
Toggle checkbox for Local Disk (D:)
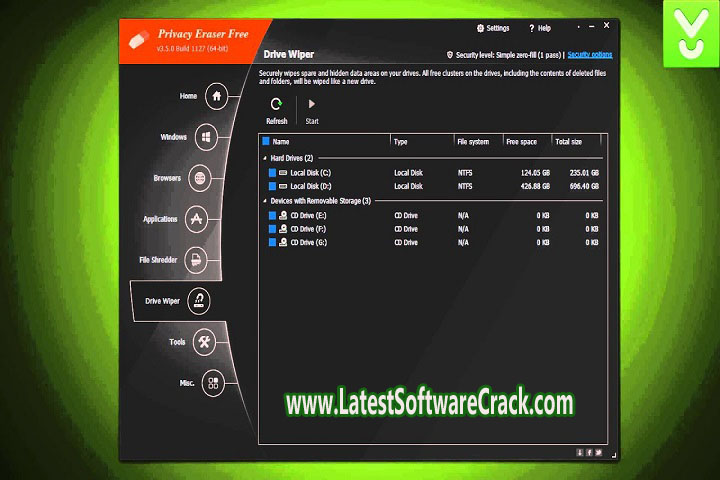click(272, 186)
